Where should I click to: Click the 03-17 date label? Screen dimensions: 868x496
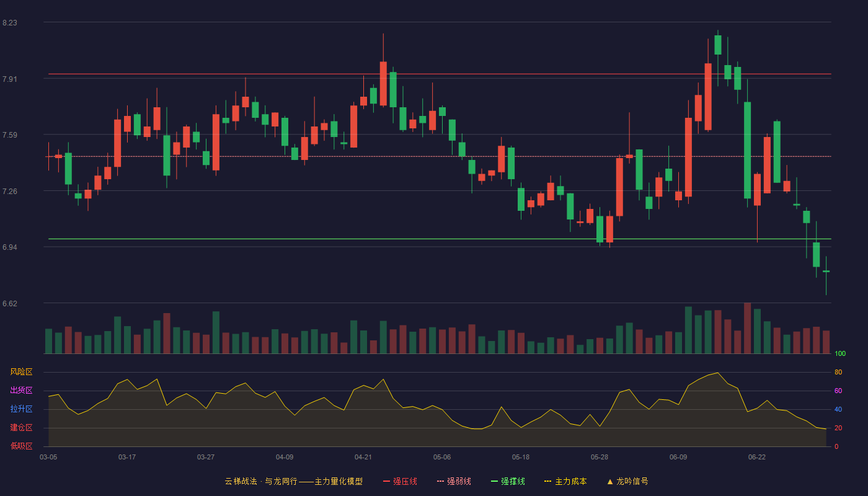coord(127,457)
